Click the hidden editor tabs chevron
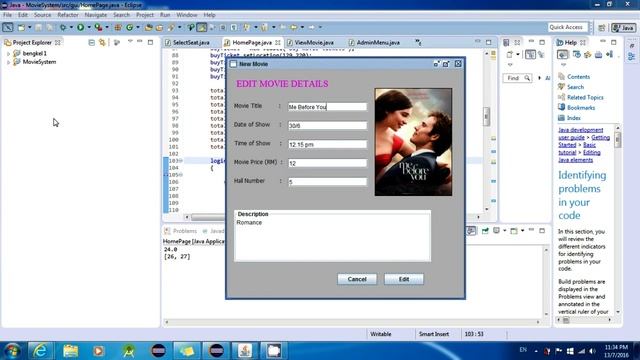The height and width of the screenshot is (360, 640). tap(418, 42)
